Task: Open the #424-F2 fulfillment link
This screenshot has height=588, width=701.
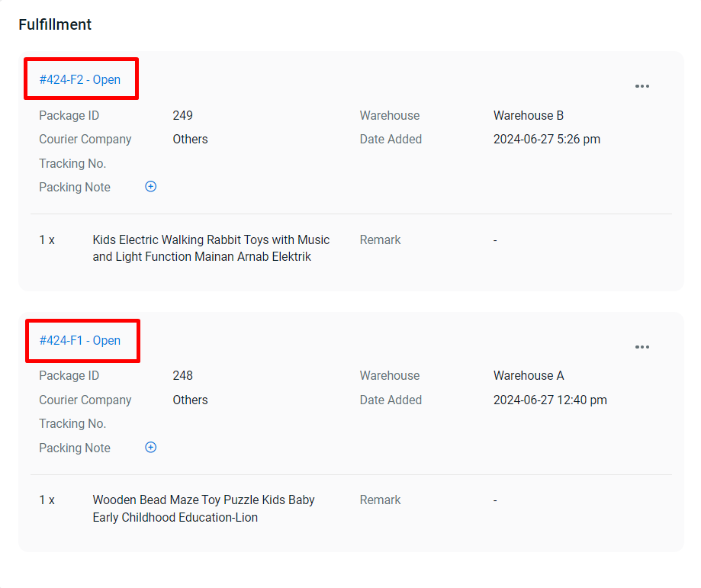Action: tap(79, 79)
